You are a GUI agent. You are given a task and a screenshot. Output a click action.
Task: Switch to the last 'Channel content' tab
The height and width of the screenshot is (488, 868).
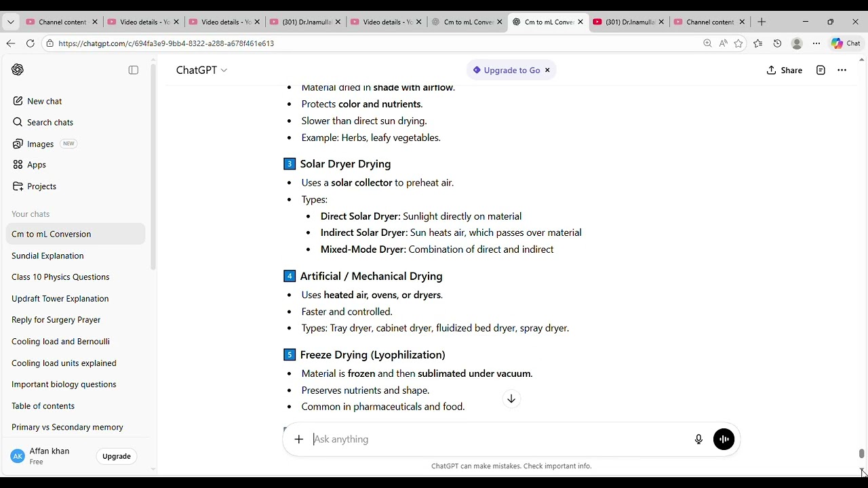click(709, 22)
